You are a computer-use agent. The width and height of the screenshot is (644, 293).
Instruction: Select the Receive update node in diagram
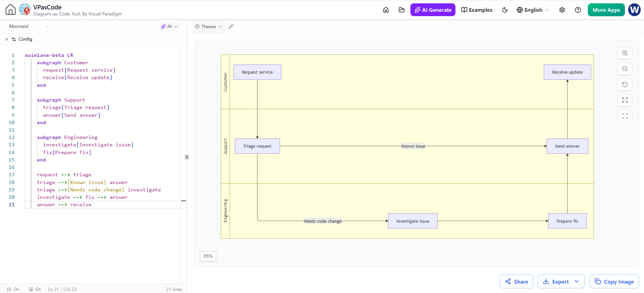567,72
